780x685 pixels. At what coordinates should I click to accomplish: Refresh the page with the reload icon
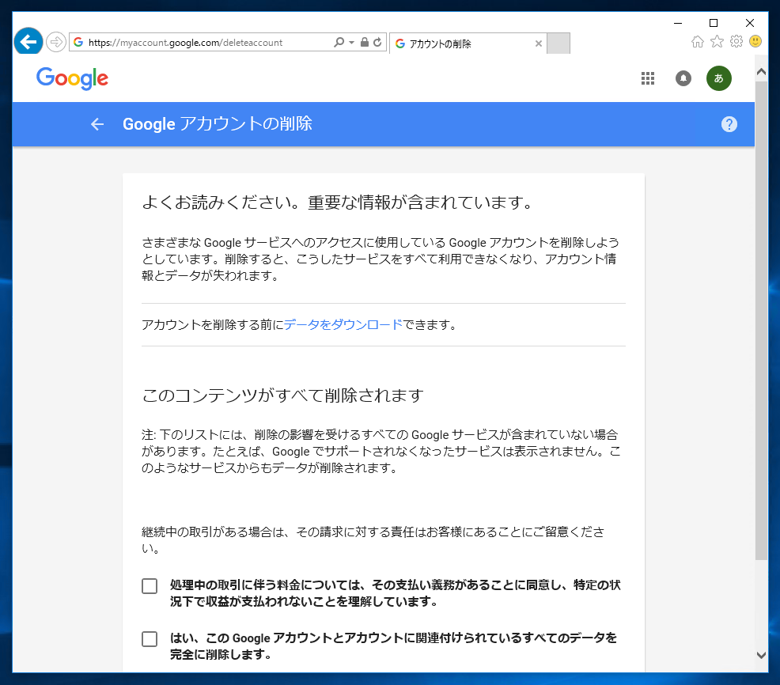[378, 42]
